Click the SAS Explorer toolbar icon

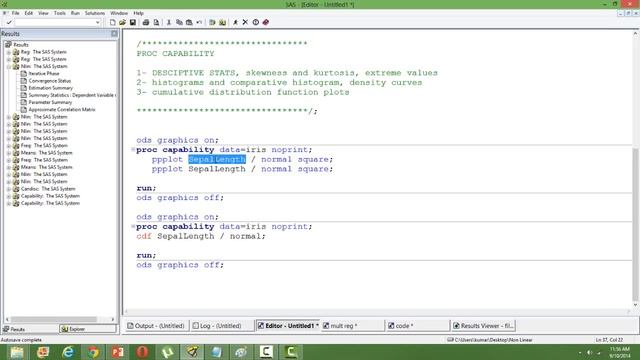pos(222,22)
